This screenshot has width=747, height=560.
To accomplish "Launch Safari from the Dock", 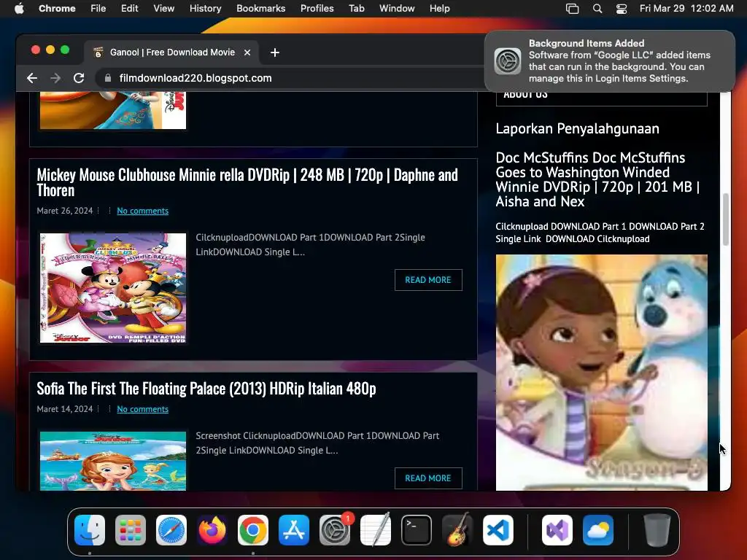I will [x=171, y=530].
